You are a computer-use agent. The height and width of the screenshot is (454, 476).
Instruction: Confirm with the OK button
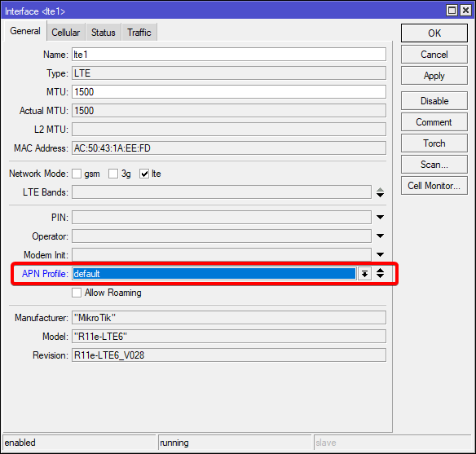434,33
